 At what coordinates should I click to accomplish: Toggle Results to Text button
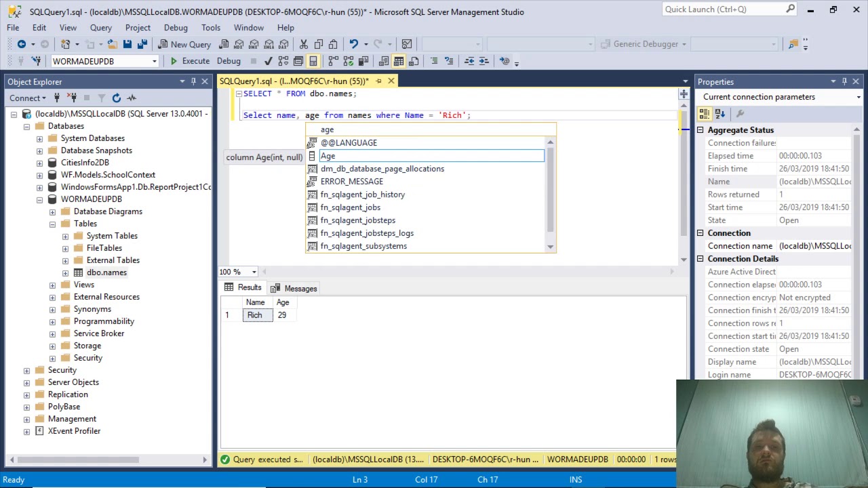[384, 61]
